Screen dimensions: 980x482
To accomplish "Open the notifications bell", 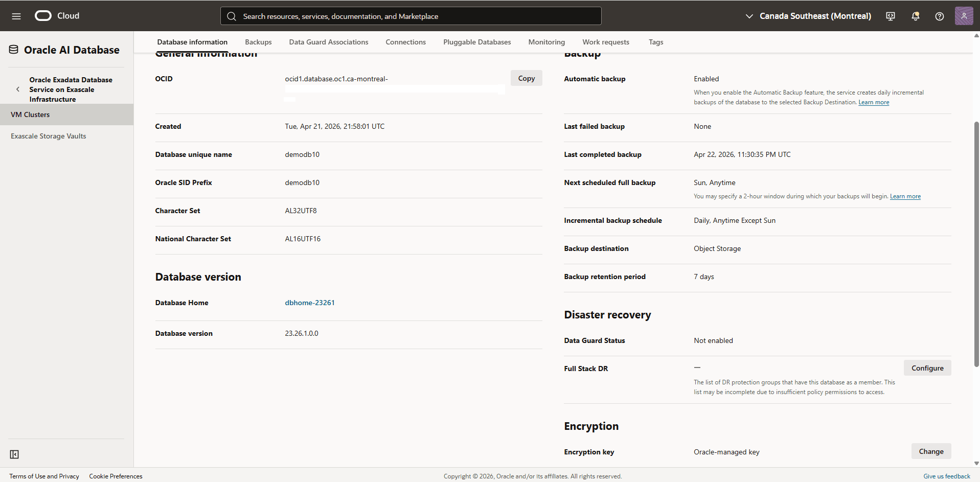I will 915,16.
